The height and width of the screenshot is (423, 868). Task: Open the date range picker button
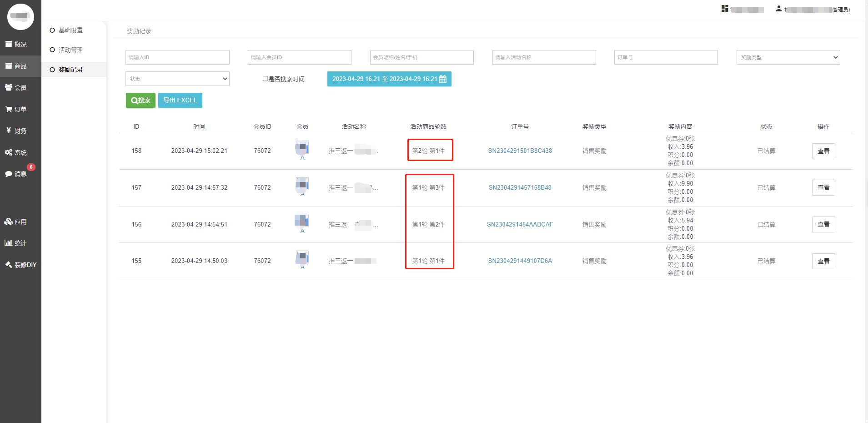pos(389,79)
